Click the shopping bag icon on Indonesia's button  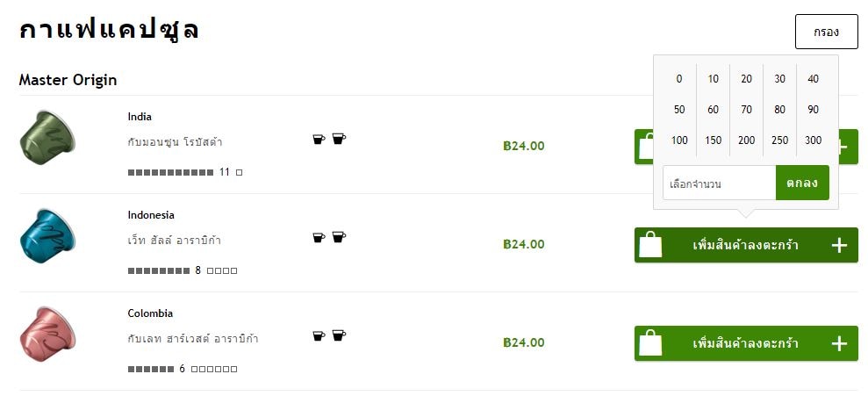click(x=650, y=245)
